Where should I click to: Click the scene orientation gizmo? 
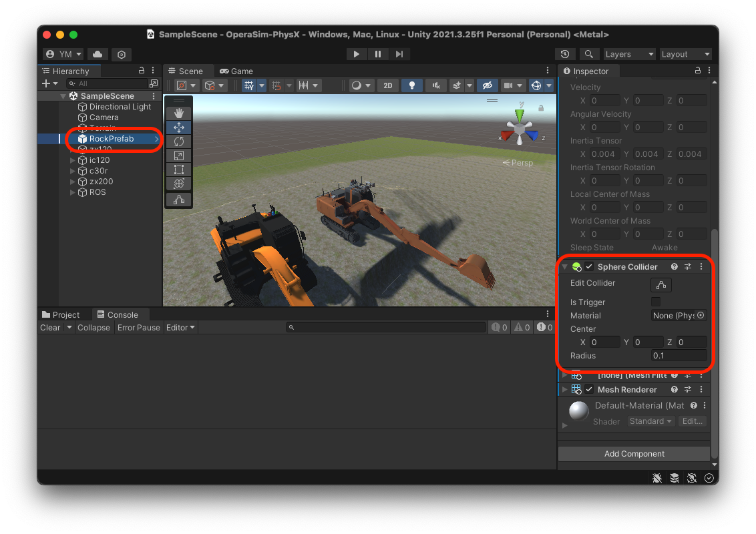520,128
